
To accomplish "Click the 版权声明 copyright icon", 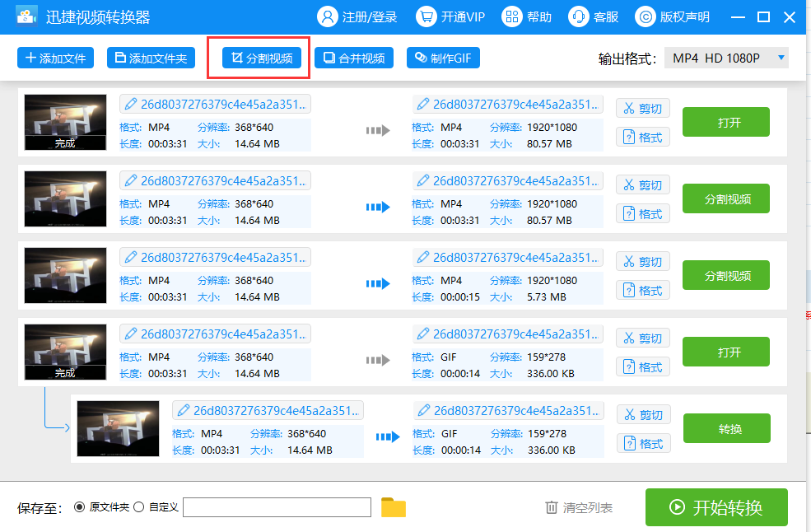I will tap(646, 16).
